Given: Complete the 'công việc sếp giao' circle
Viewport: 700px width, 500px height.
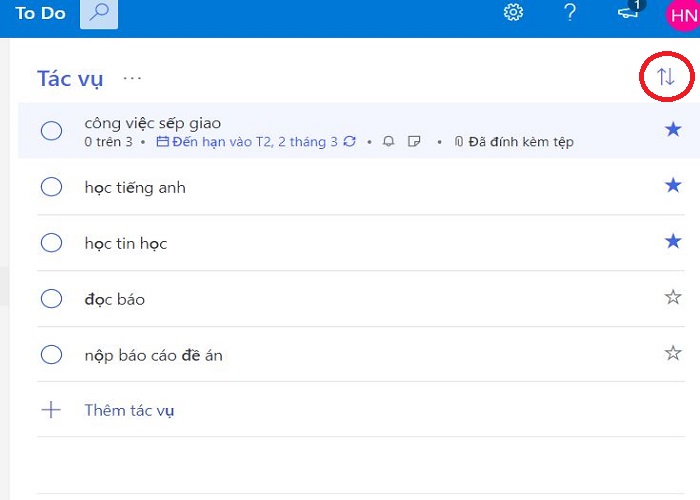Looking at the screenshot, I should pyautogui.click(x=51, y=131).
